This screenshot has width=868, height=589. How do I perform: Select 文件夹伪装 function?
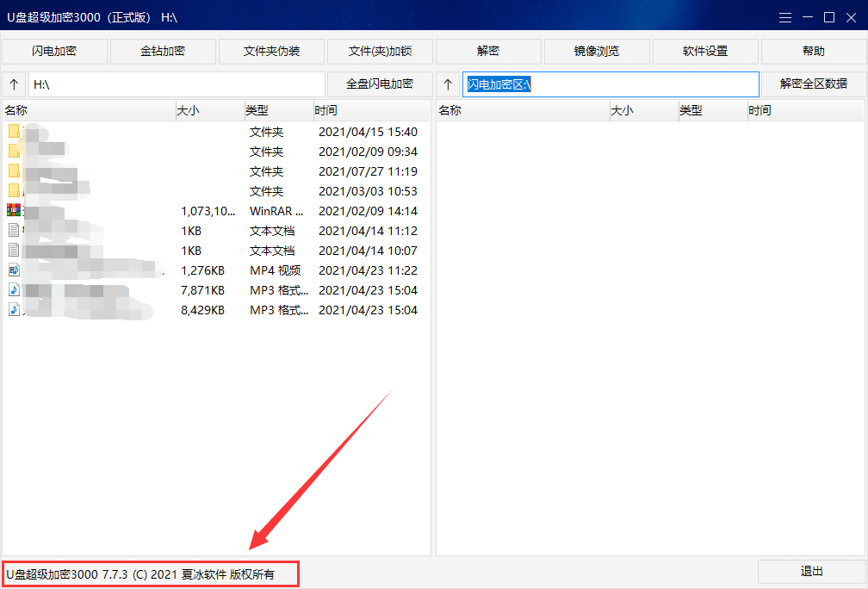pyautogui.click(x=271, y=52)
